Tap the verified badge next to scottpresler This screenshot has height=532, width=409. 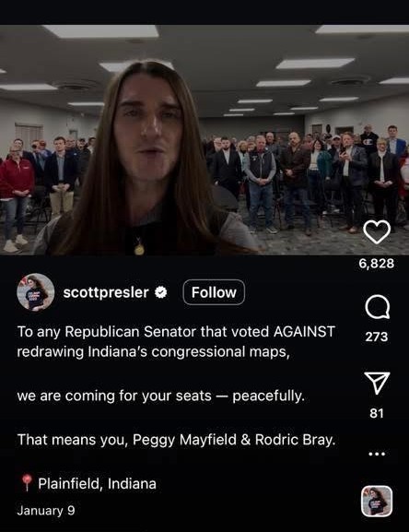pos(161,292)
